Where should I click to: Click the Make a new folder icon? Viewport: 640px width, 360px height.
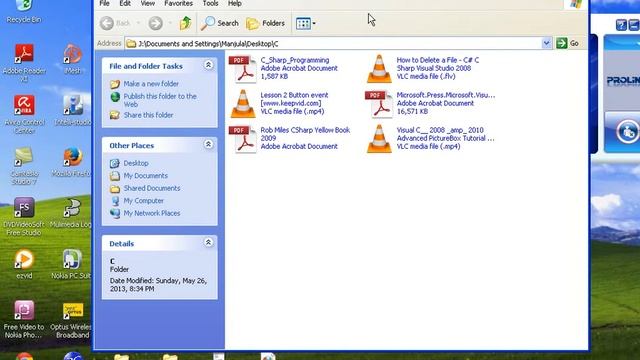coord(115,84)
